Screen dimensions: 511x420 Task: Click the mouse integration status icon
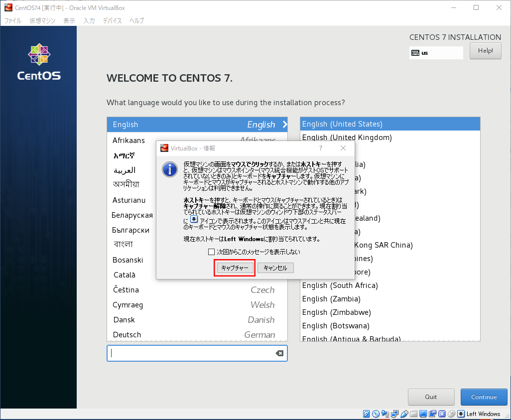(451, 414)
